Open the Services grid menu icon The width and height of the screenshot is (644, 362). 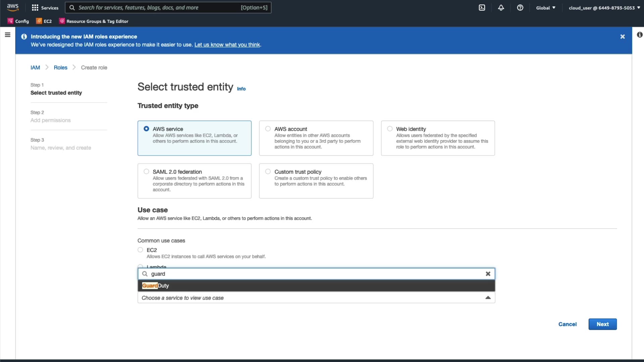pos(35,8)
